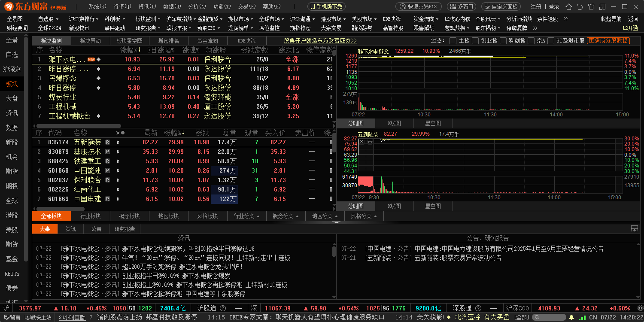
Task: Click the news panel save/collapse icon
Action: [x=634, y=229]
